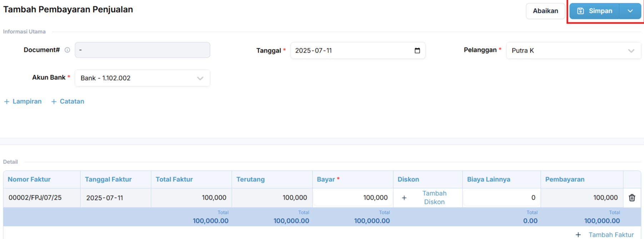Screen dimensions: 644x239
Task: Open the Akun Bank dropdown
Action: coord(143,78)
